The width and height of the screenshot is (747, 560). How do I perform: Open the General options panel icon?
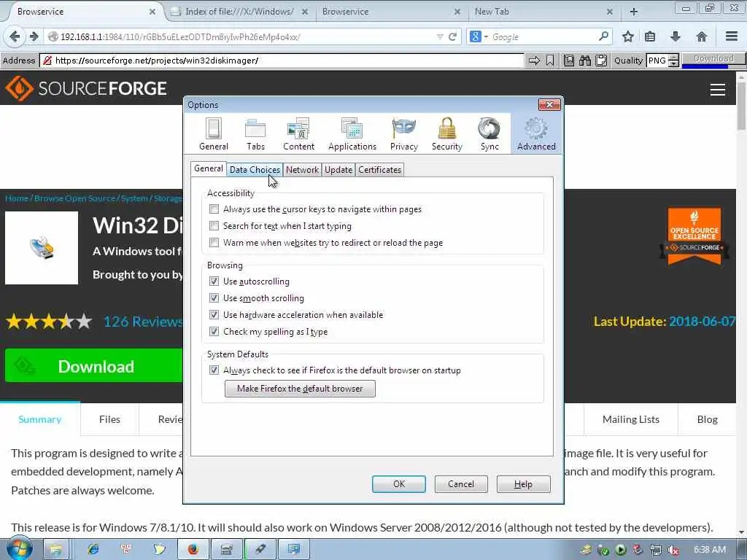[214, 134]
